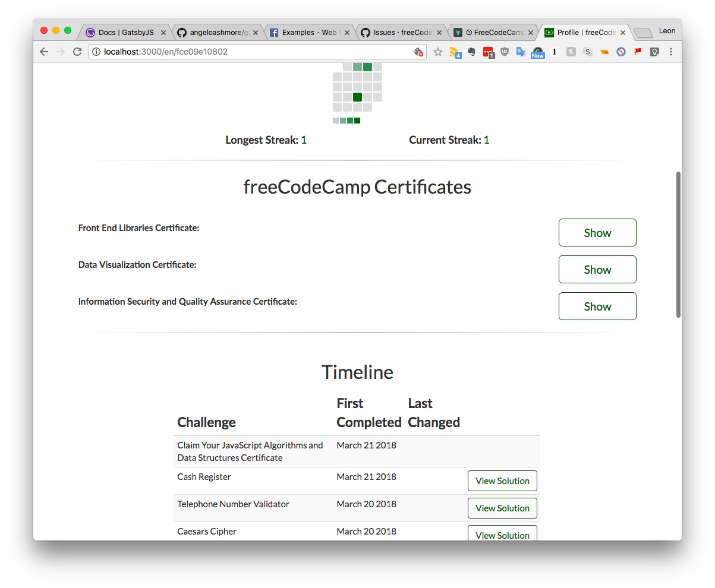Close the angeloashmore GitHub tab
The width and height of the screenshot is (715, 588).
point(256,33)
